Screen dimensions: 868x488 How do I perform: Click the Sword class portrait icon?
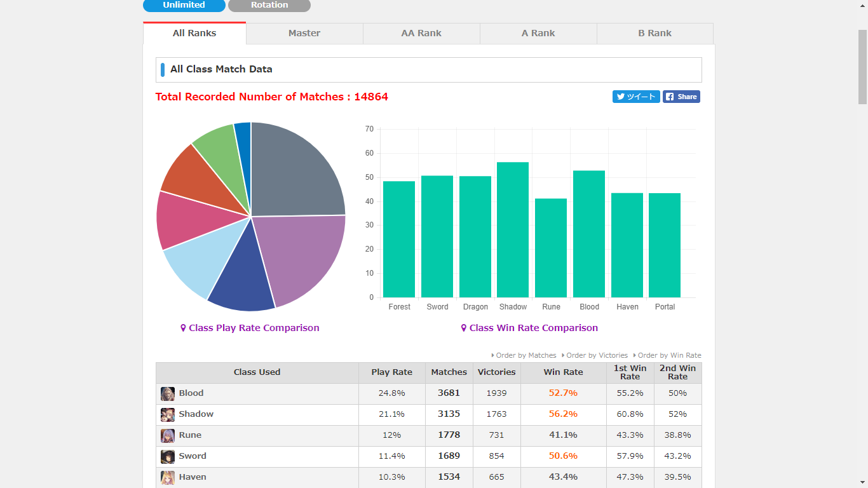(168, 456)
